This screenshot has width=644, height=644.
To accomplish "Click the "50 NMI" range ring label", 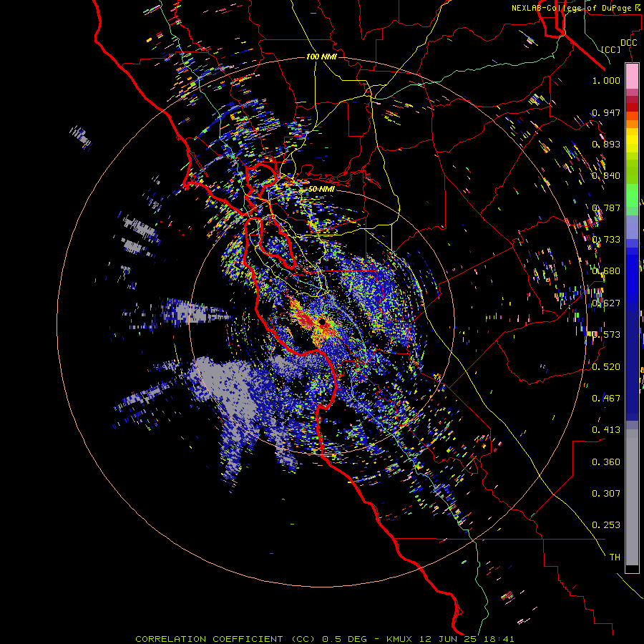I will (x=321, y=189).
